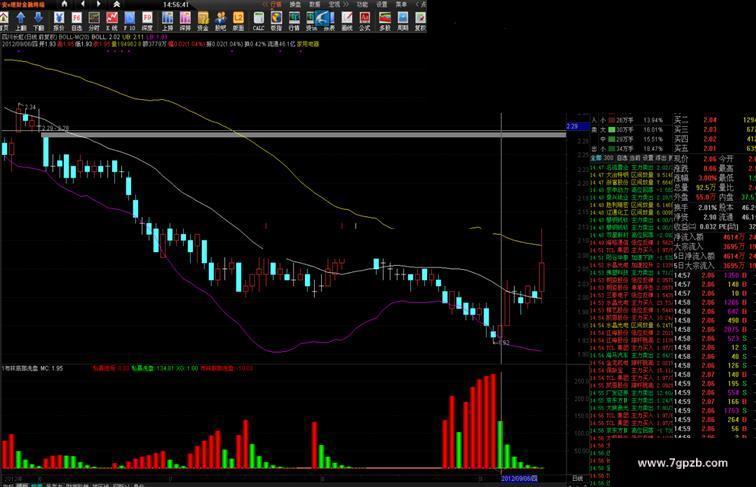Image resolution: width=756 pixels, height=487 pixels.
Task: Open the 公式 formula manager icon
Action: [x=365, y=21]
